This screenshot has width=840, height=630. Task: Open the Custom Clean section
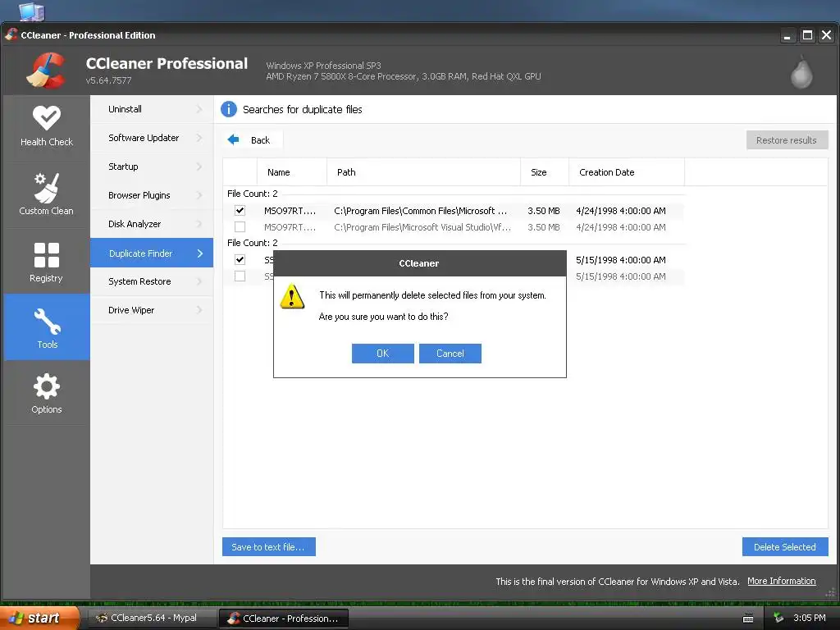tap(47, 195)
